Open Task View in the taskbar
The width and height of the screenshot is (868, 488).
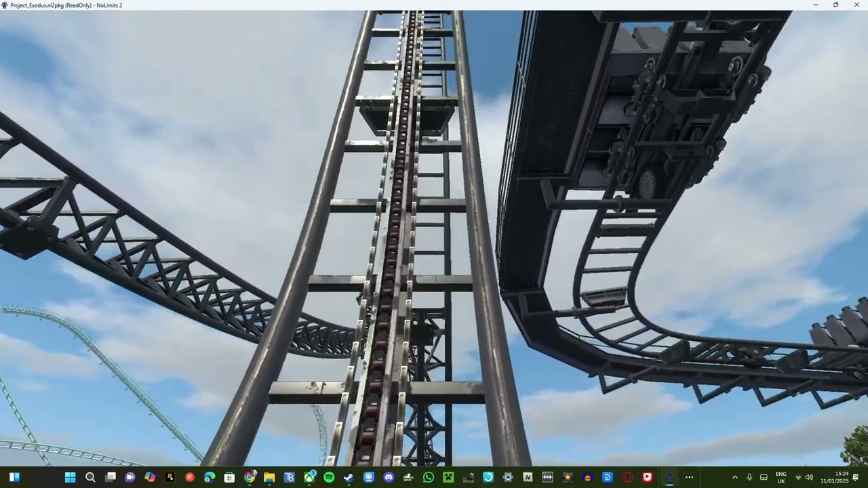tap(110, 477)
